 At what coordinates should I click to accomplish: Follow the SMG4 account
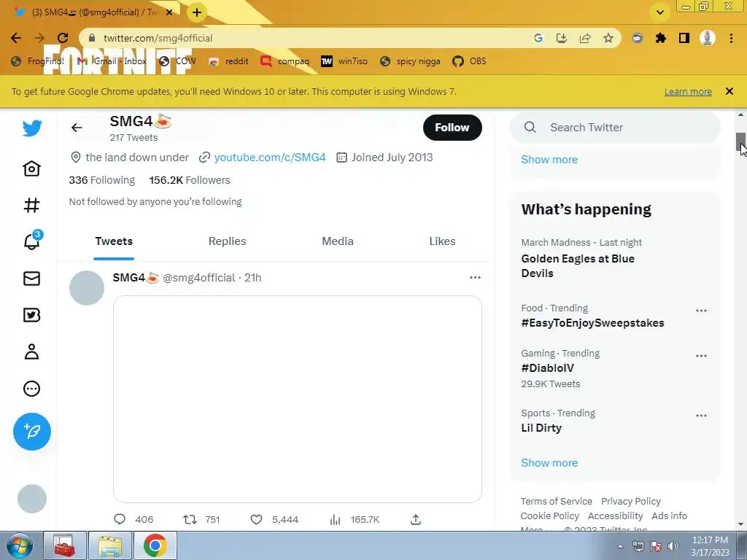tap(452, 128)
